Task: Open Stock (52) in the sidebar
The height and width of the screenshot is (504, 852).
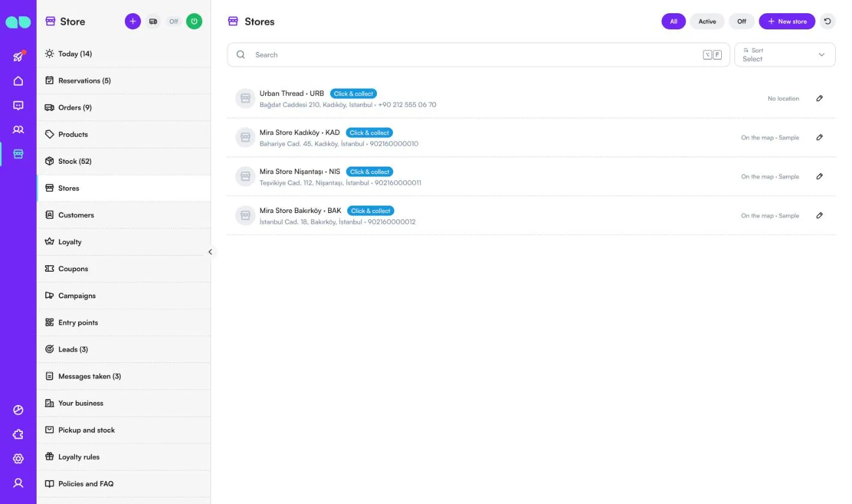Action: [x=124, y=161]
